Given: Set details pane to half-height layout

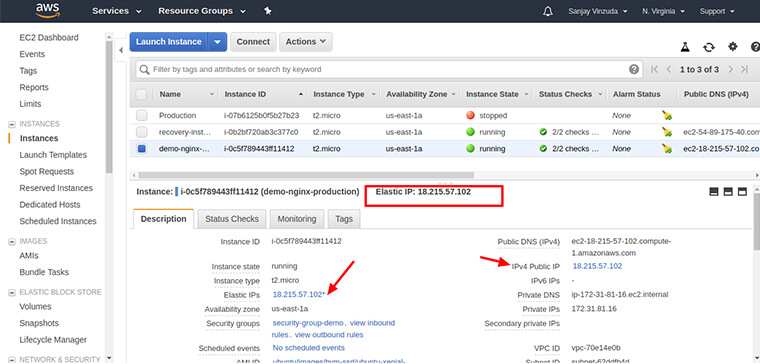Looking at the screenshot, I should [728, 192].
